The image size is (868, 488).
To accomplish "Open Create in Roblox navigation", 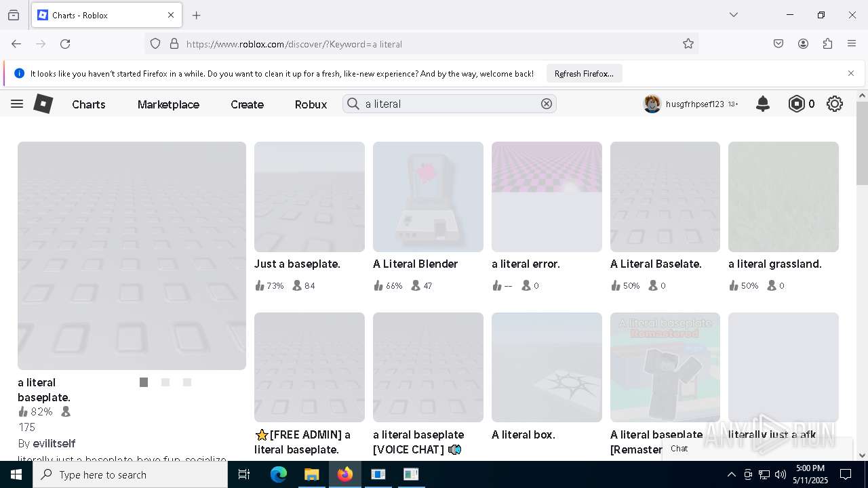I will [247, 104].
